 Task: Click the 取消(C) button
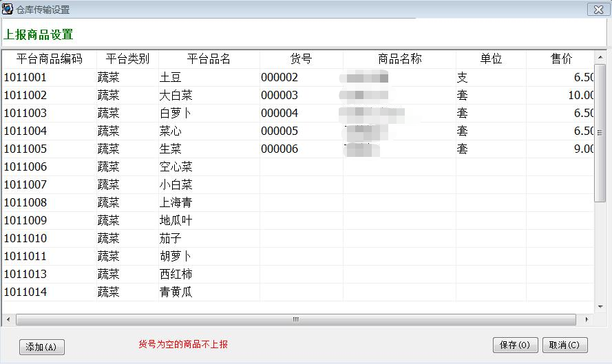tap(564, 345)
